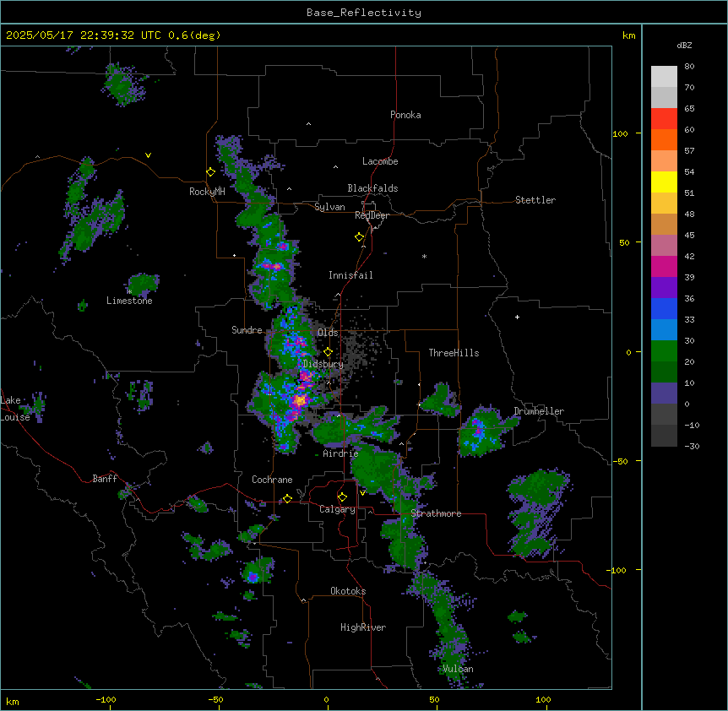Image resolution: width=728 pixels, height=711 pixels.
Task: Click the Ponoka city label
Action: tap(405, 115)
